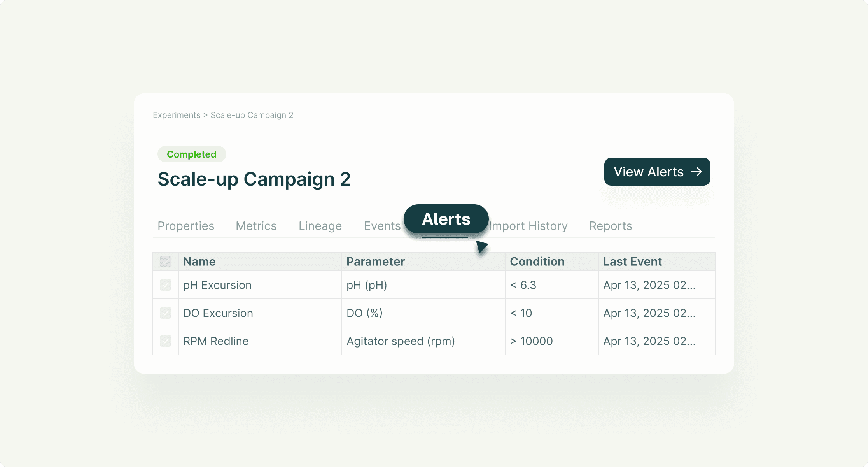Image resolution: width=868 pixels, height=467 pixels.
Task: Select the highlighted Alerts tab
Action: (446, 219)
